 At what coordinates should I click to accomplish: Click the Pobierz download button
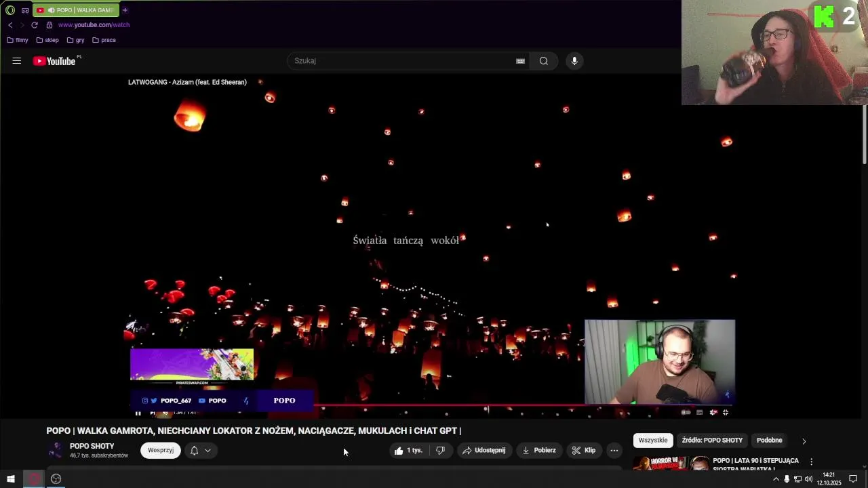coord(538,450)
